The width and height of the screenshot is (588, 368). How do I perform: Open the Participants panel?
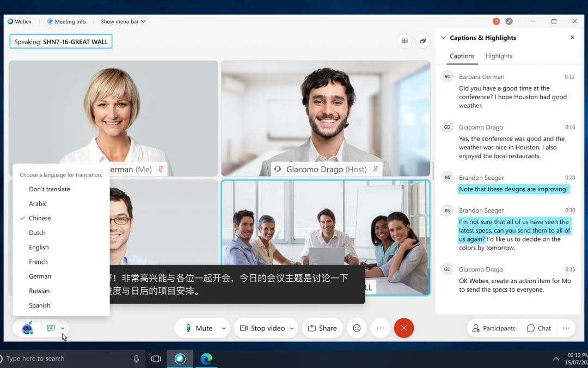pyautogui.click(x=494, y=328)
